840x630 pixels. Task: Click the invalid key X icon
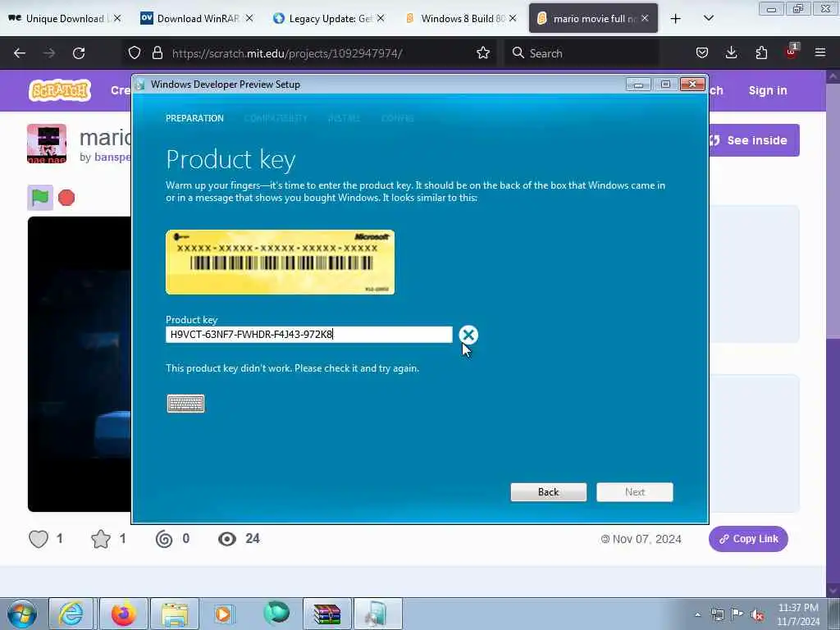click(468, 335)
